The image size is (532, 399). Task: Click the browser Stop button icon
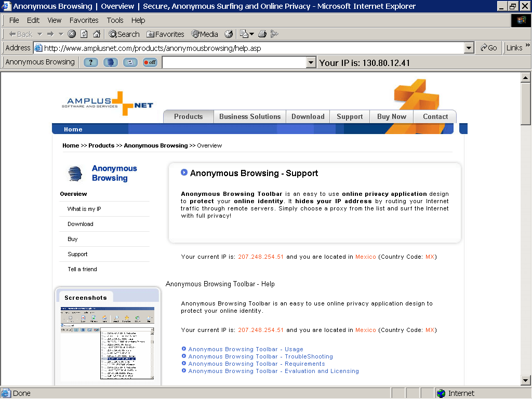click(x=72, y=34)
